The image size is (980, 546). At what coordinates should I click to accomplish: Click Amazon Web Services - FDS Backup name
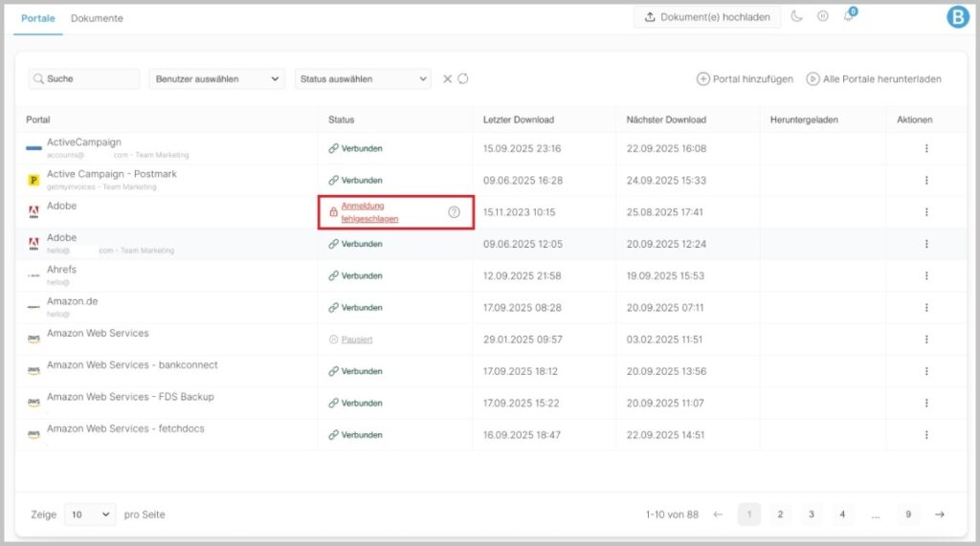tap(130, 397)
